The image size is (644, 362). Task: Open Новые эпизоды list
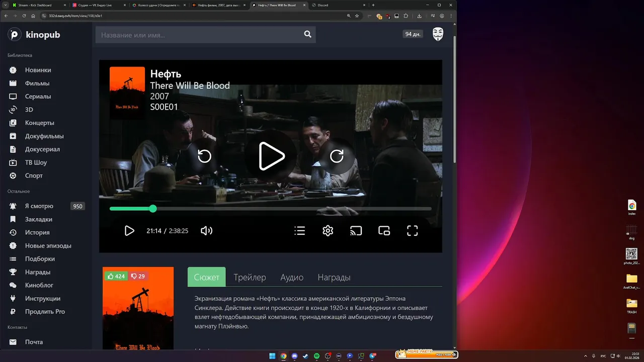coord(48,246)
